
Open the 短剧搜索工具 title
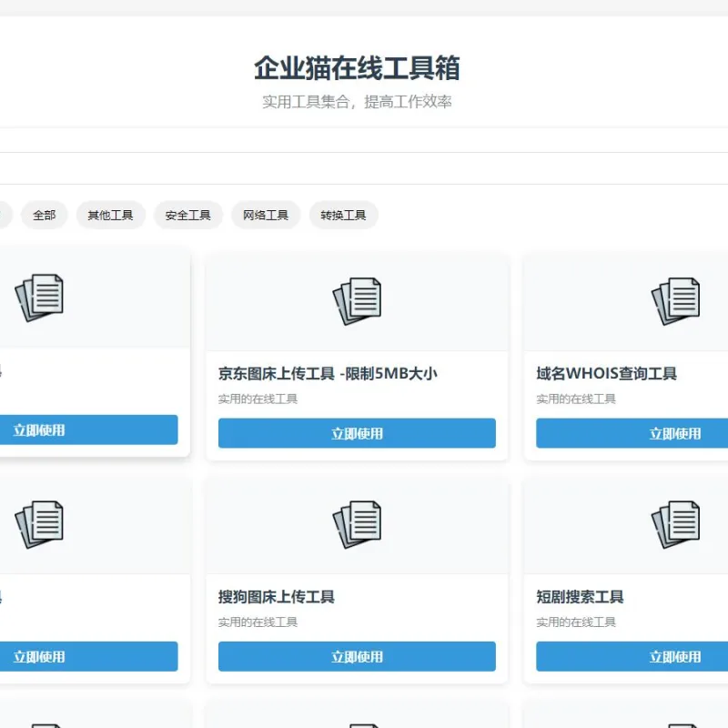[580, 597]
